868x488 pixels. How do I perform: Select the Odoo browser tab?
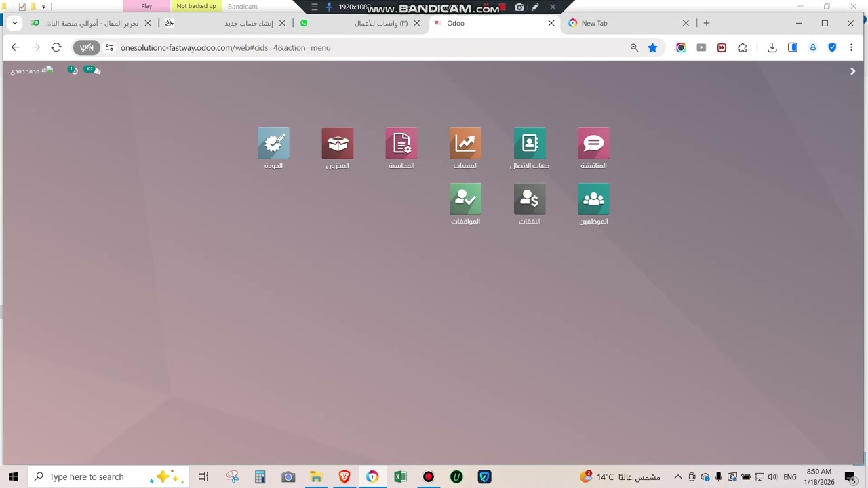pos(494,23)
